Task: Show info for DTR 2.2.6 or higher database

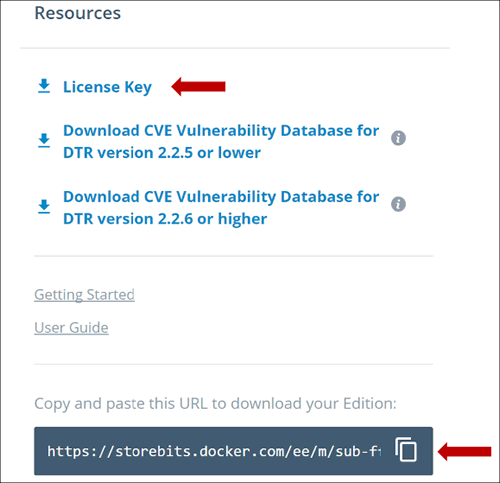Action: (398, 204)
